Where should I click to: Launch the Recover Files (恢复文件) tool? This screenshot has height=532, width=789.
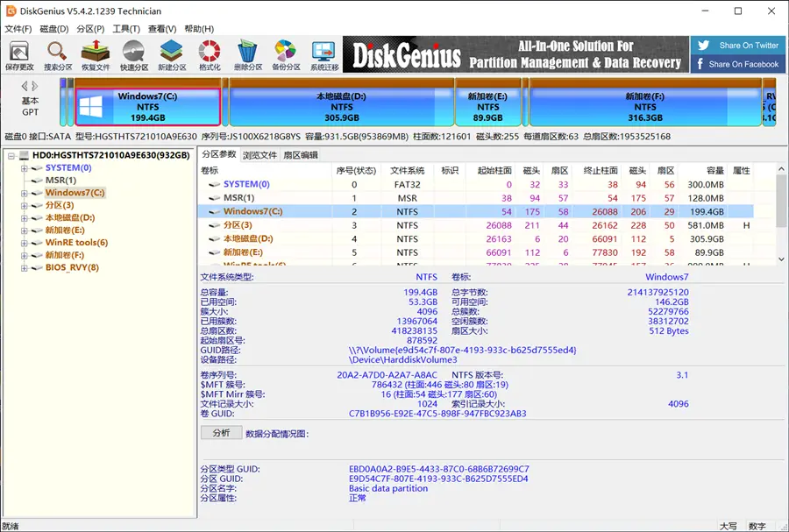[96, 55]
